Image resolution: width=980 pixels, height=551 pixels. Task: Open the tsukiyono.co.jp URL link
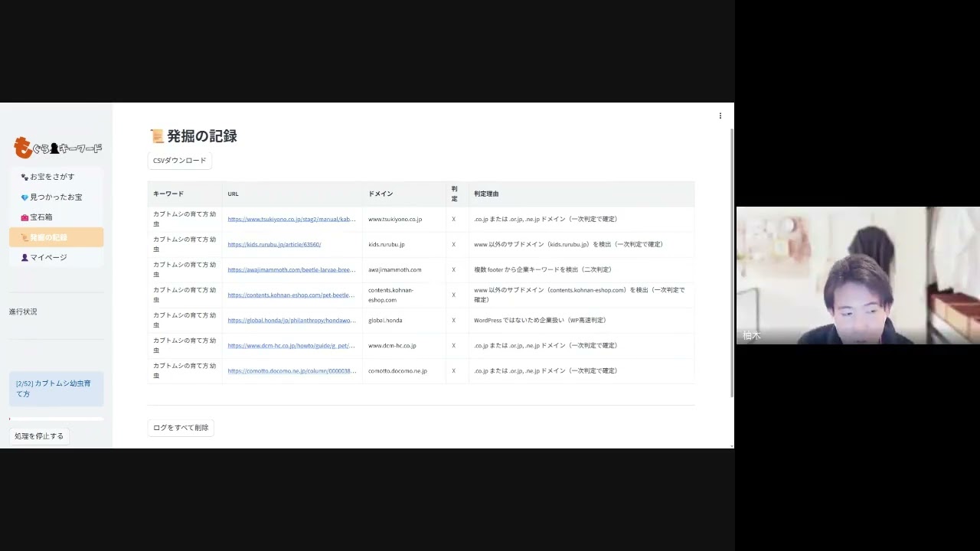click(x=291, y=220)
